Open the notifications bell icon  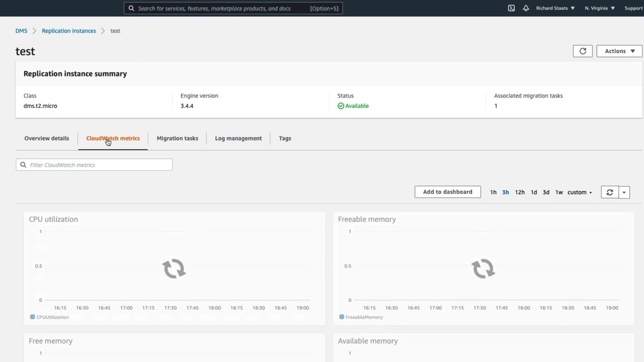[x=526, y=8]
